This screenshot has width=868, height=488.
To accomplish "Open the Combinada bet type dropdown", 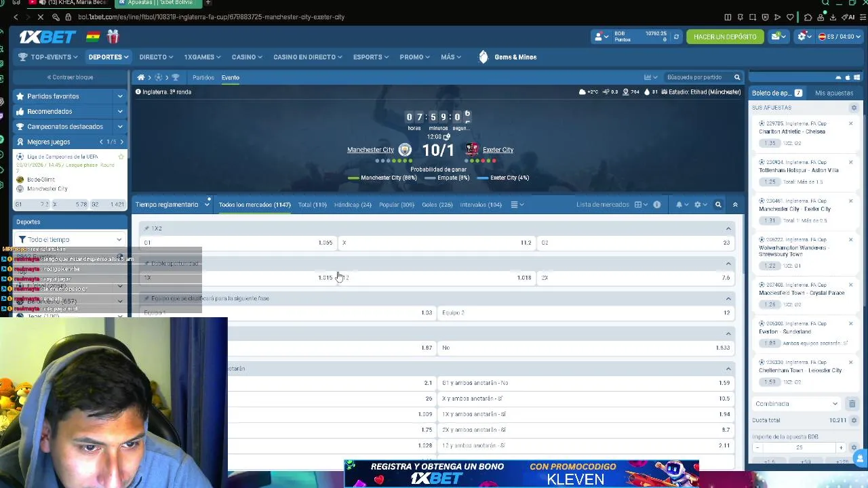I will [x=797, y=404].
